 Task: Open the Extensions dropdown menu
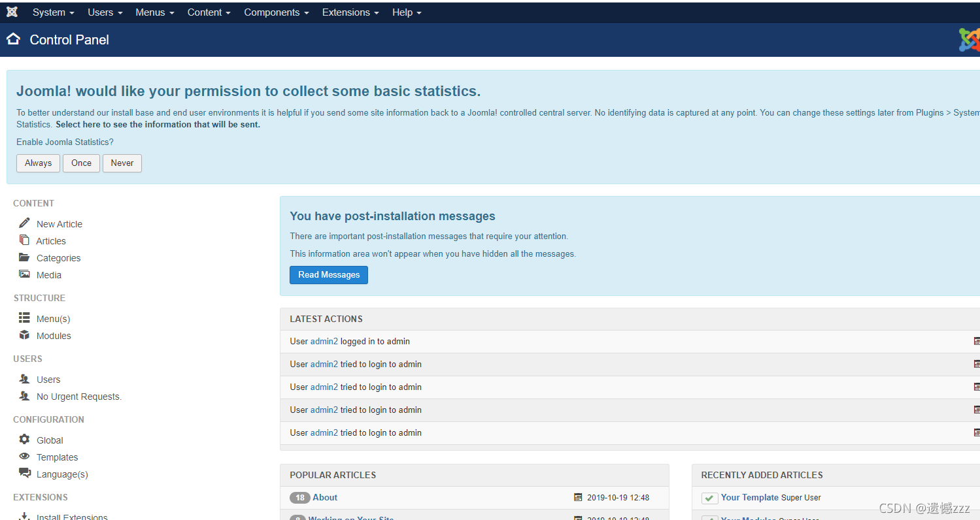coord(350,12)
